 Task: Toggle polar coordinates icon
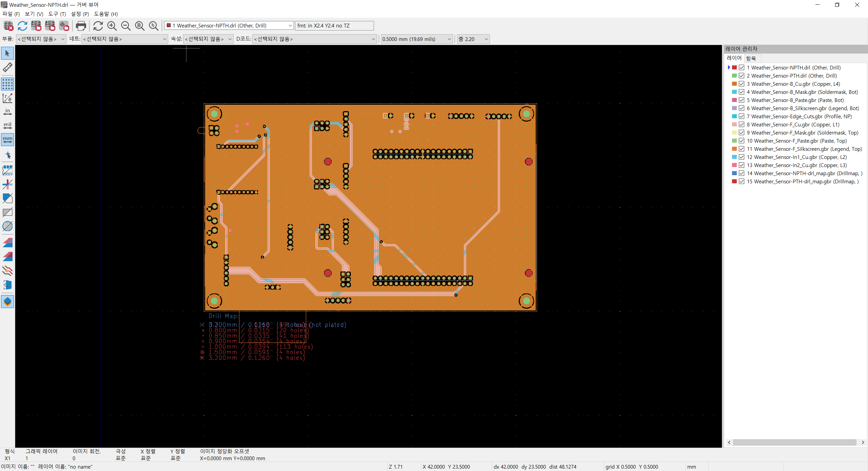[x=7, y=98]
